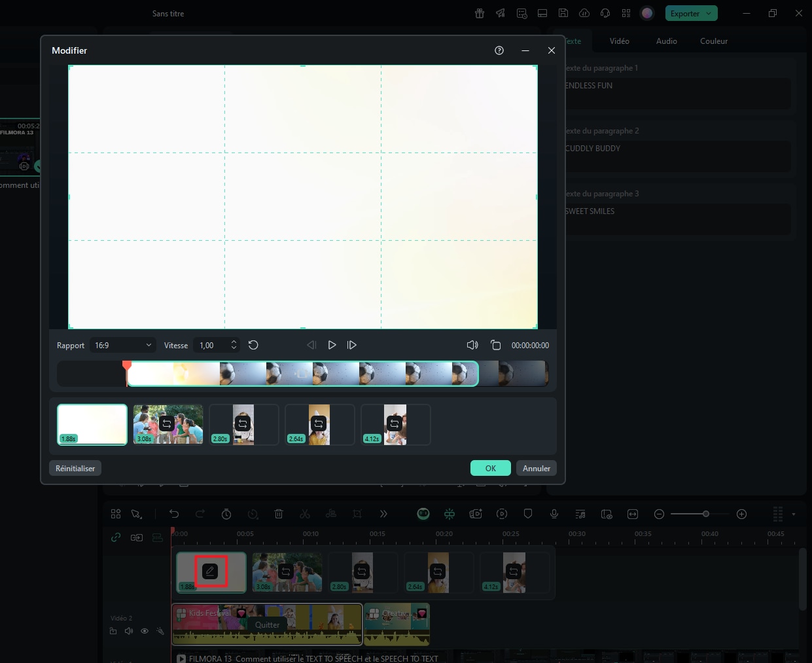The width and height of the screenshot is (812, 663).
Task: Zoom in timeline with plus icon
Action: click(x=742, y=514)
